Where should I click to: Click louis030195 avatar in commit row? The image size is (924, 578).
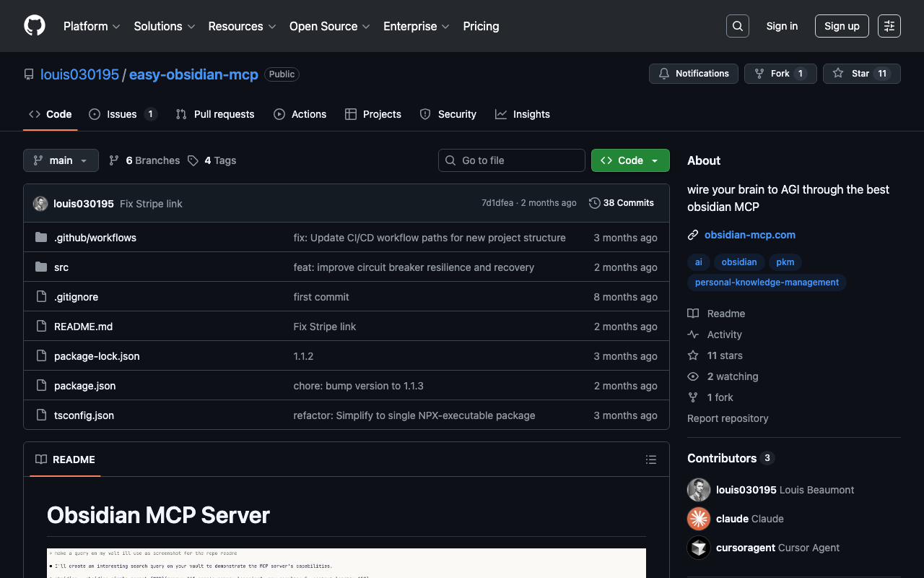click(40, 204)
